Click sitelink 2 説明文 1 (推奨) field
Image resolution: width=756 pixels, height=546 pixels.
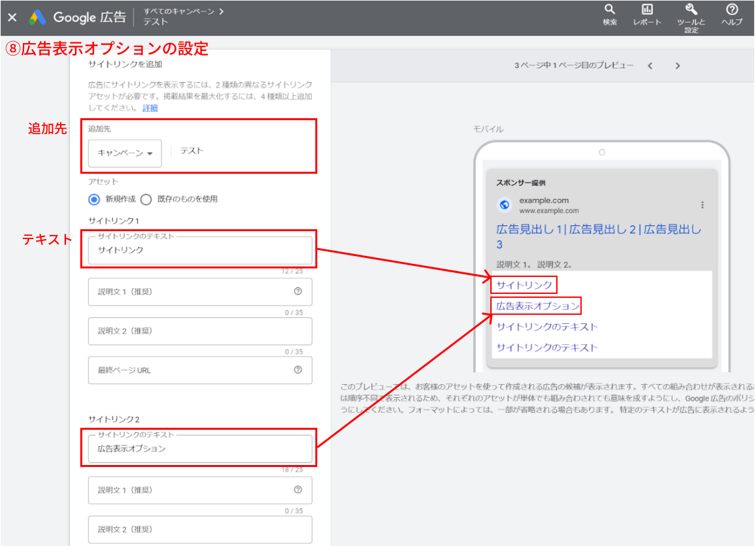tap(200, 490)
